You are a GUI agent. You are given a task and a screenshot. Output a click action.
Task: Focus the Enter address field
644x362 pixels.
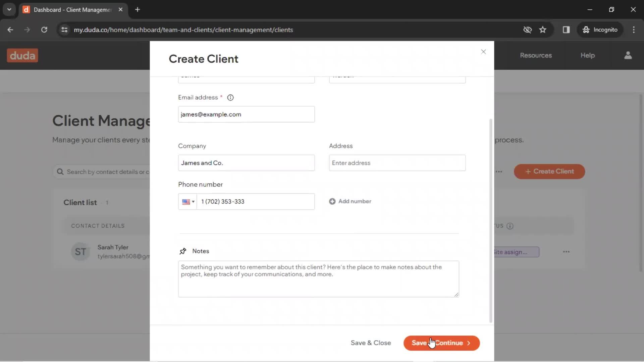397,163
